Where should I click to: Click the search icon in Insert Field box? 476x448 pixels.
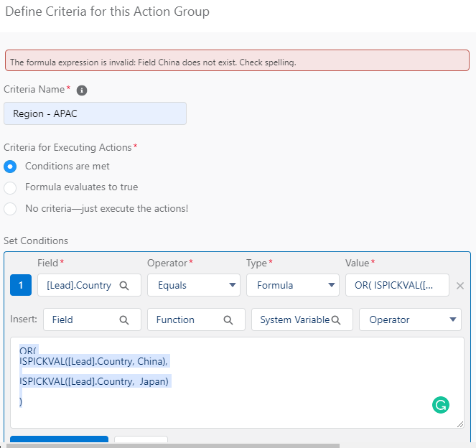(x=124, y=319)
